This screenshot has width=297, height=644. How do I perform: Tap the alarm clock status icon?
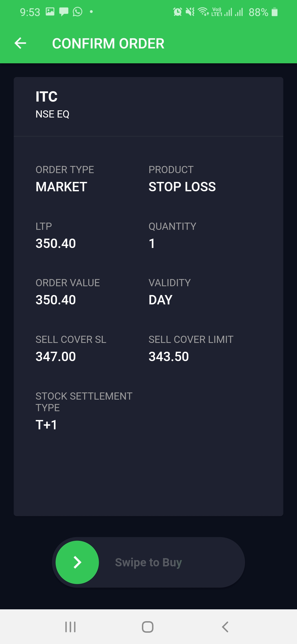click(177, 12)
